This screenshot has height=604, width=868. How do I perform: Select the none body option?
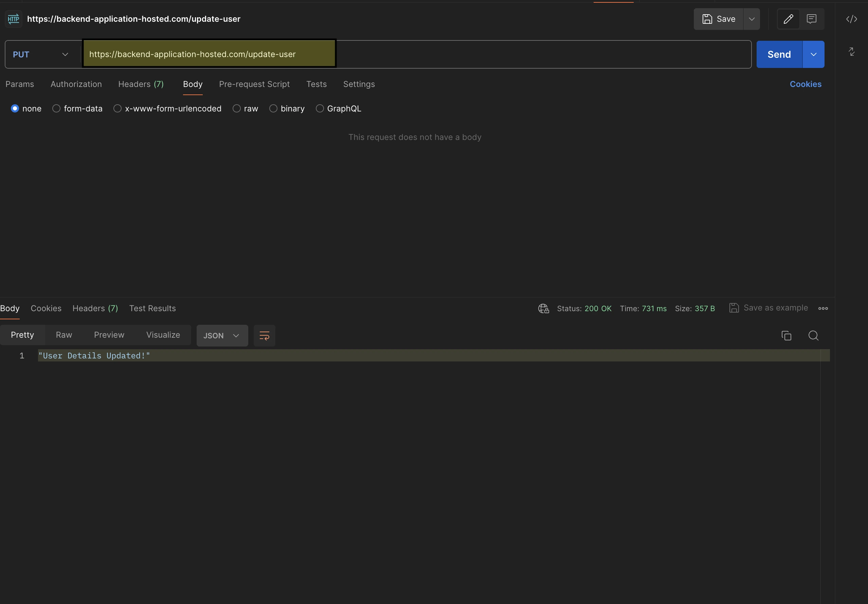point(15,109)
